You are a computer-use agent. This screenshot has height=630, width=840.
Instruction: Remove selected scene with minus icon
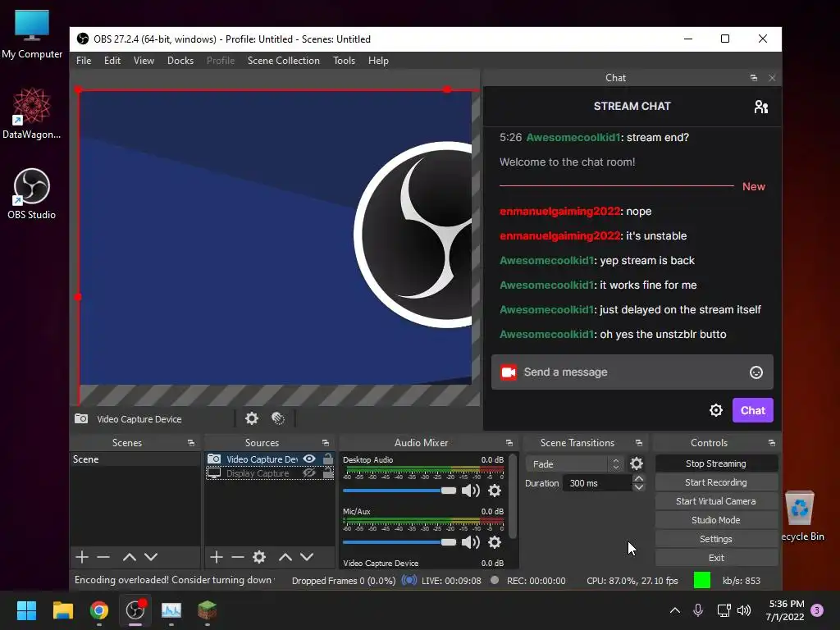coord(103,557)
